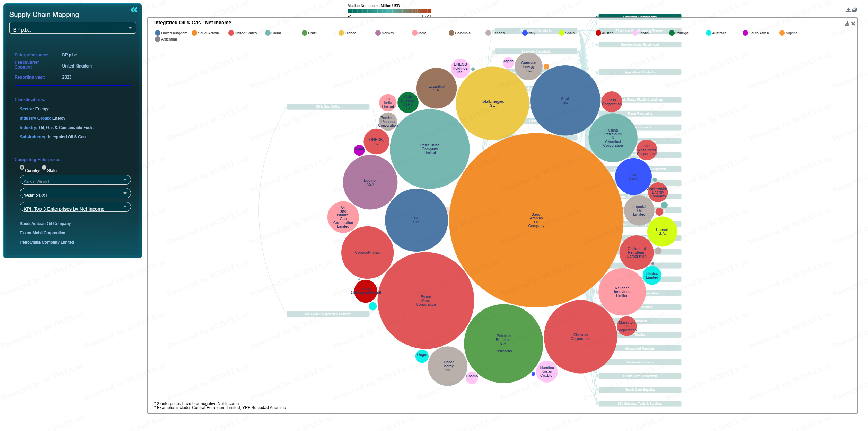Select the Reliance Industries Limited bubble

pos(622,292)
